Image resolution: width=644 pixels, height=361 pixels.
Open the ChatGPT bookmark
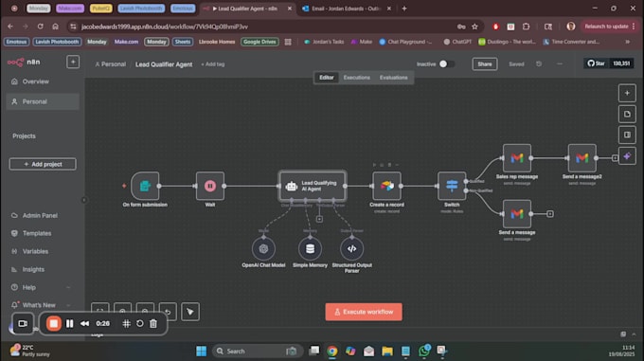click(x=457, y=42)
